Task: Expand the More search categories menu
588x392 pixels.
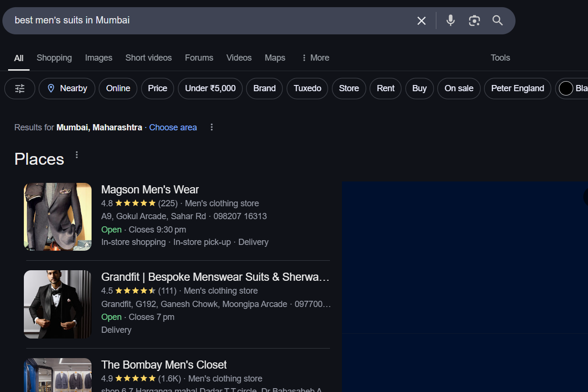Action: click(315, 57)
